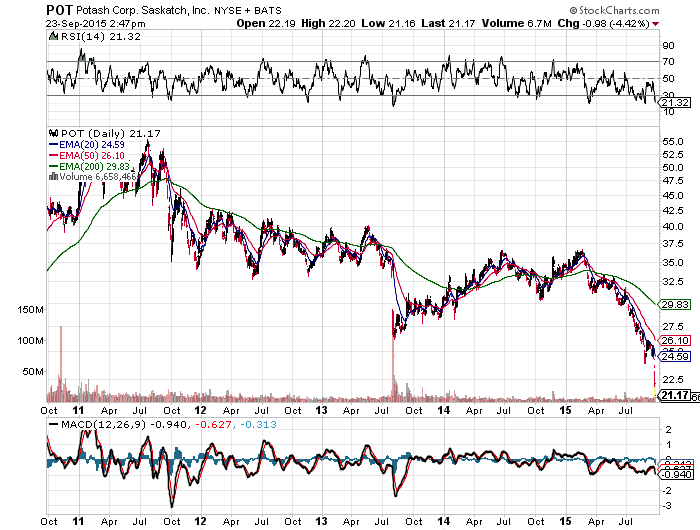This screenshot has width=700, height=530.
Task: Click the green EMA(200) legend line swatch
Action: click(x=53, y=166)
